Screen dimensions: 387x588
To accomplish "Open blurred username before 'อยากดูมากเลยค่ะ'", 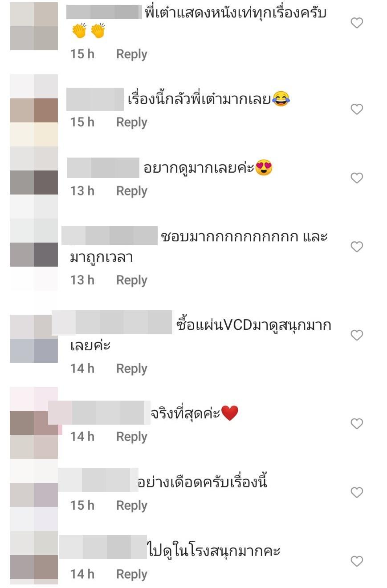I will tap(103, 168).
